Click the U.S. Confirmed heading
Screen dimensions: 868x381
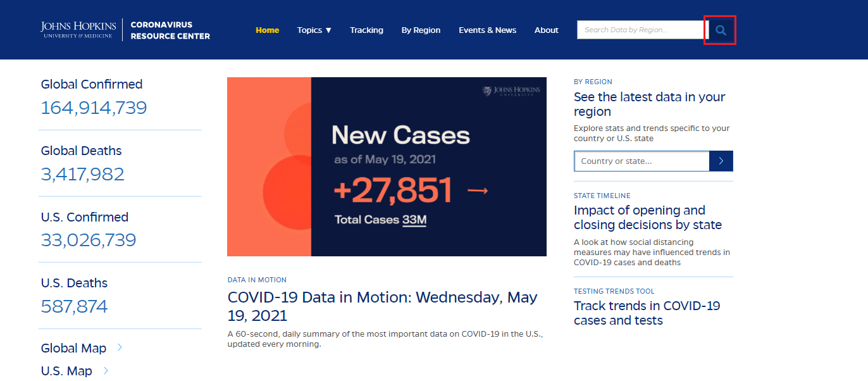click(x=85, y=217)
